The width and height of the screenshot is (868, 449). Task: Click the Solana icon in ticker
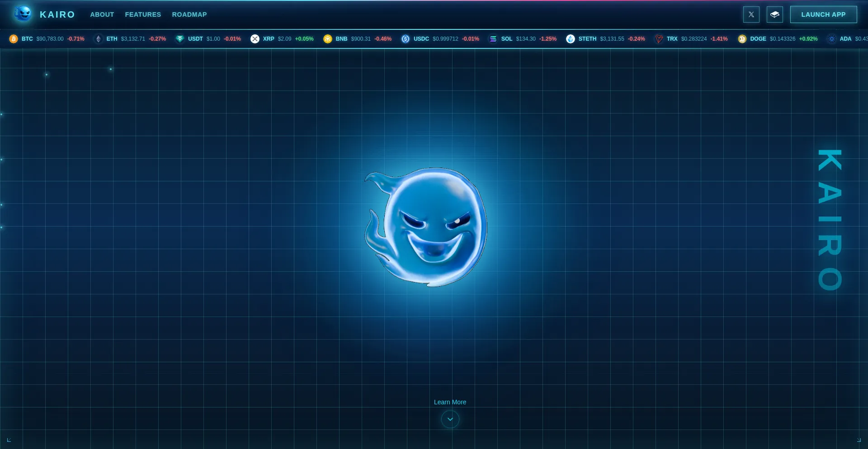pos(493,39)
